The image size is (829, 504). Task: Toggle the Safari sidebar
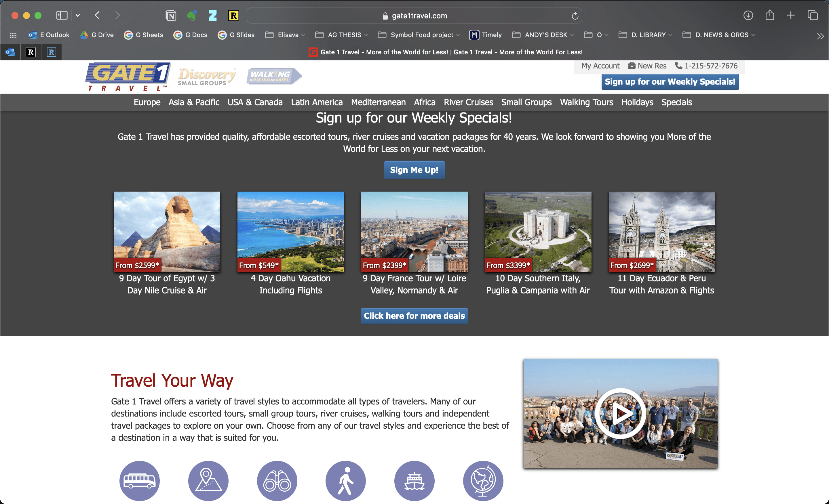coord(62,16)
